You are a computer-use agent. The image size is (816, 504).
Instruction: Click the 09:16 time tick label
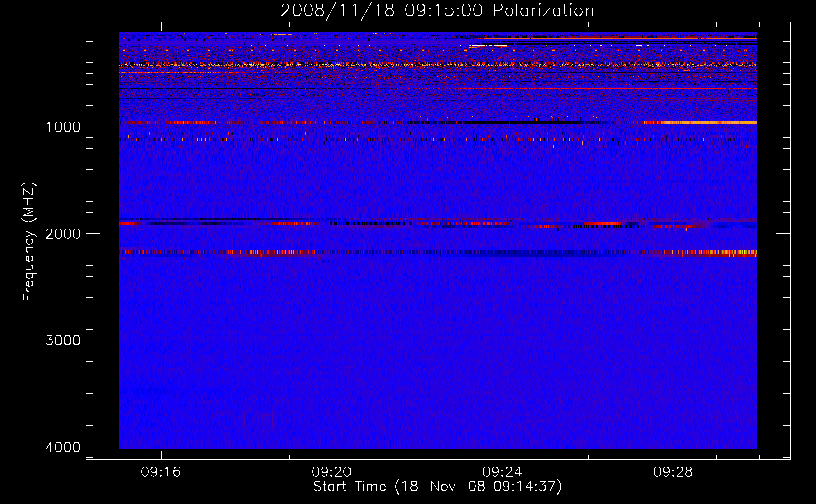pyautogui.click(x=161, y=472)
